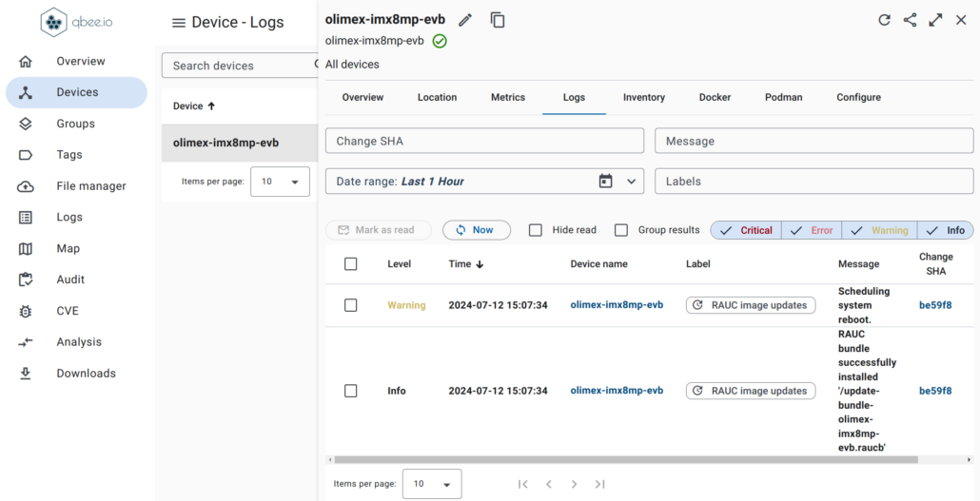Toggle the select-all logs header checkbox
This screenshot has width=980, height=501.
(351, 264)
